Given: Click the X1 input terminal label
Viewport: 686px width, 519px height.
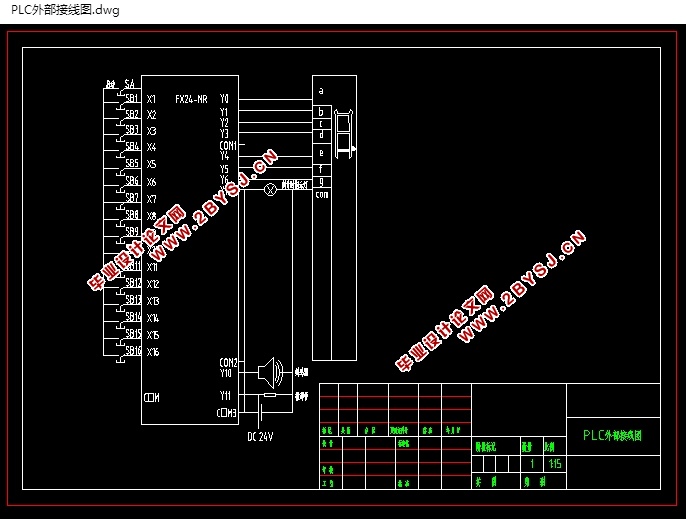Looking at the screenshot, I should click(x=151, y=99).
